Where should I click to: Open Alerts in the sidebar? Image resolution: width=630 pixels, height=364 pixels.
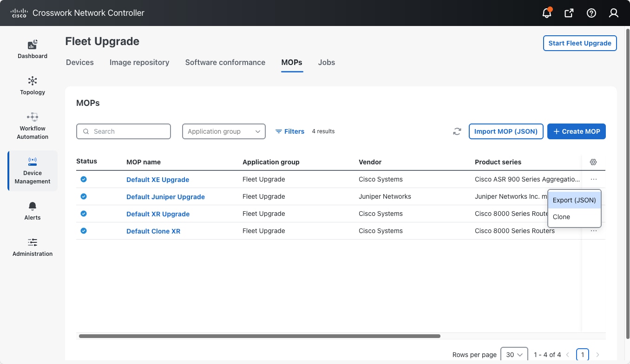pyautogui.click(x=33, y=211)
